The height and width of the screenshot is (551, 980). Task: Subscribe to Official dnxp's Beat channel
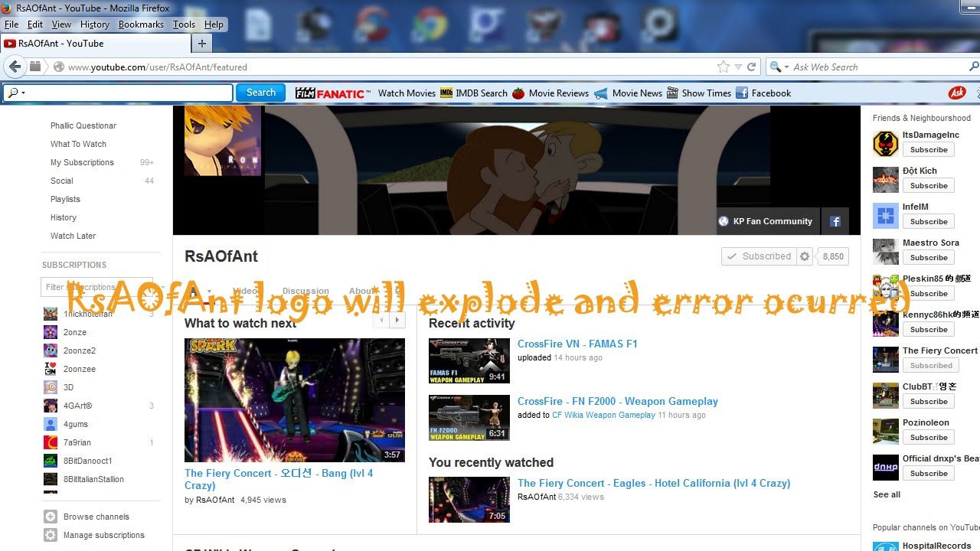click(929, 474)
